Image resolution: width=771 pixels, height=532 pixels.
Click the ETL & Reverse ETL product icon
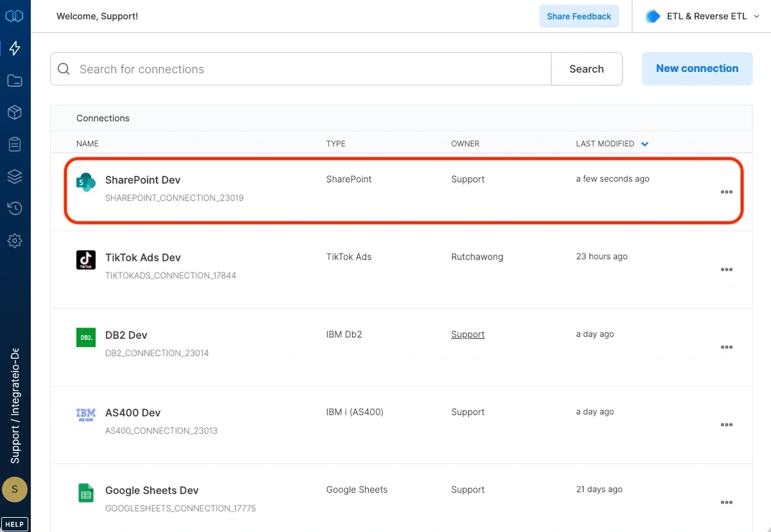653,16
